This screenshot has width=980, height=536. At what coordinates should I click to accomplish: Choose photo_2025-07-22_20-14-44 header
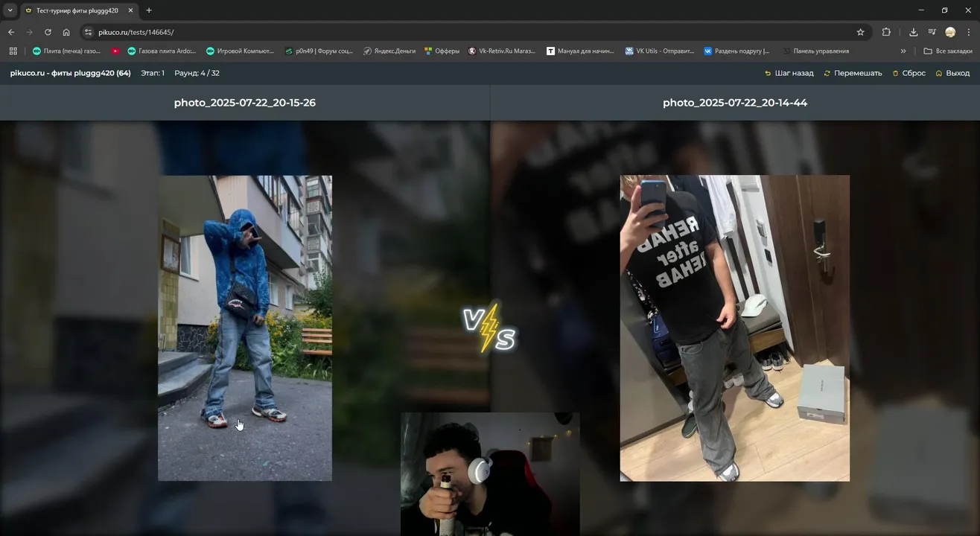pyautogui.click(x=735, y=103)
